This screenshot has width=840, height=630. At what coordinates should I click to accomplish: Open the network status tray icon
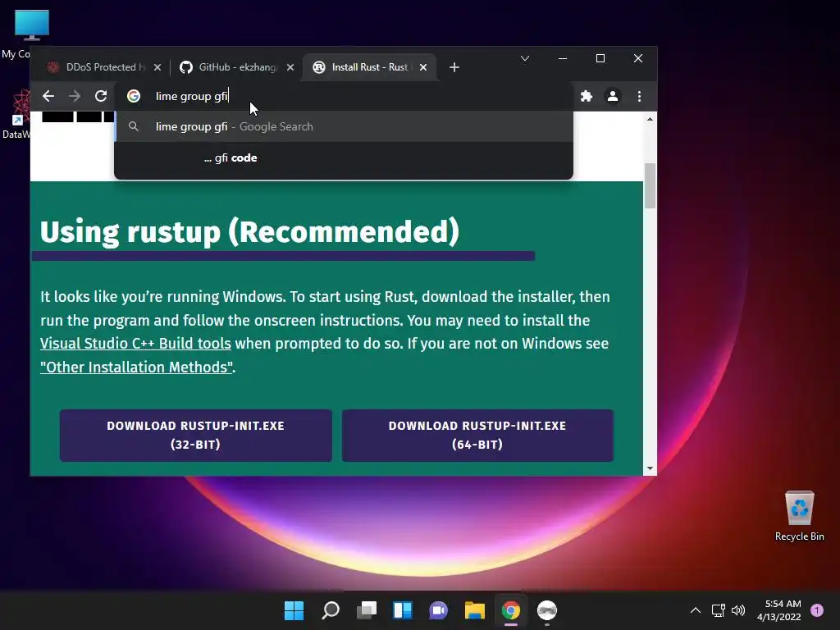[x=718, y=610]
